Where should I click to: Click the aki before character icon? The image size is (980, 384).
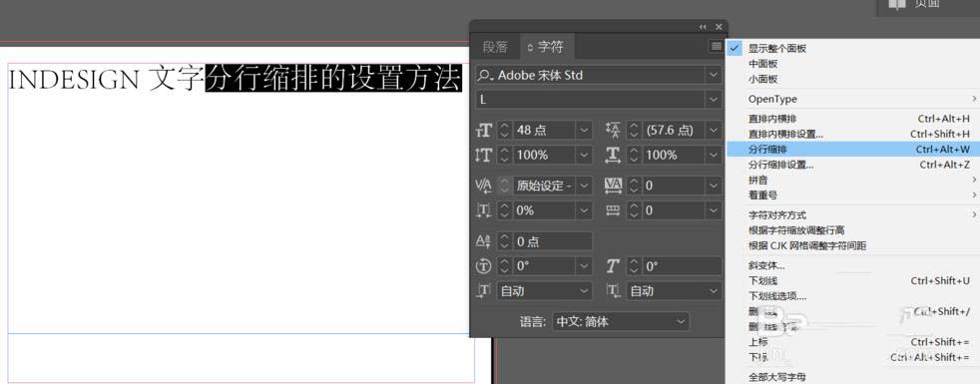(484, 291)
